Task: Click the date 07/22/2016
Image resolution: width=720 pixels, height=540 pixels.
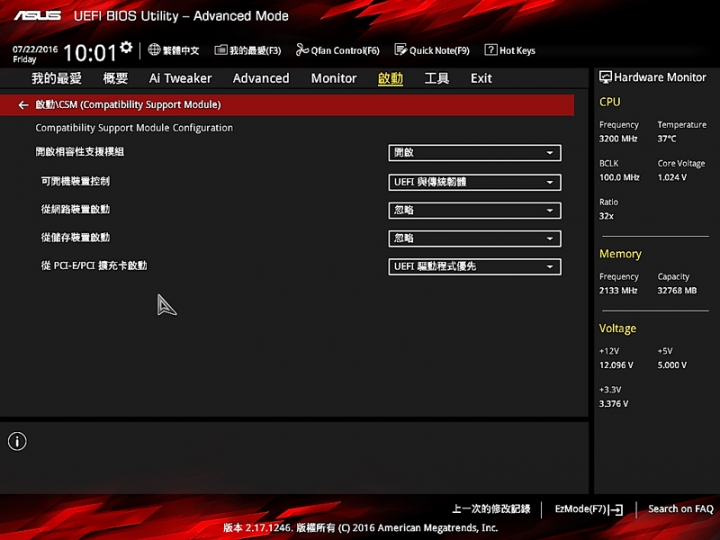Action: (x=35, y=49)
